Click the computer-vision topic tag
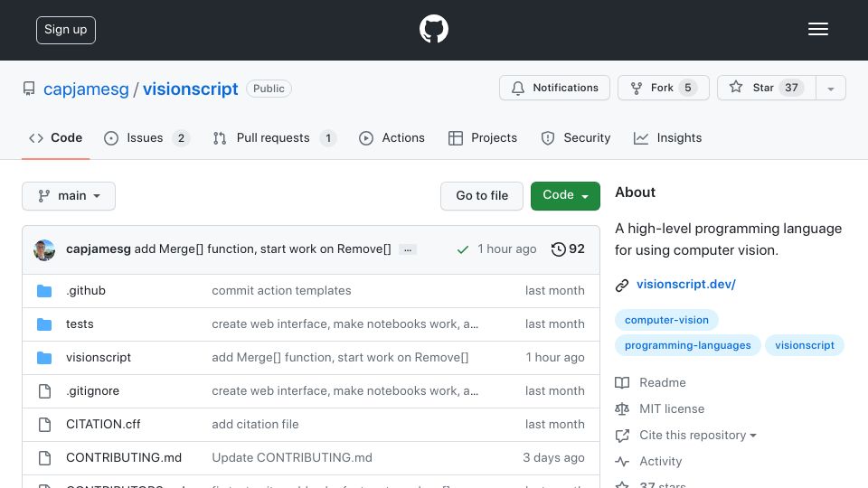868x488 pixels. [x=666, y=320]
